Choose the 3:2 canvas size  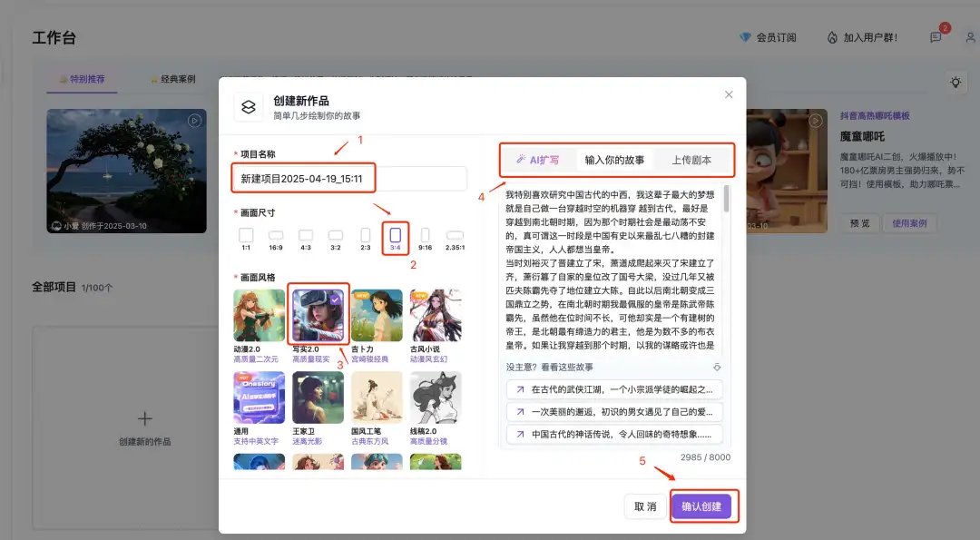point(336,235)
